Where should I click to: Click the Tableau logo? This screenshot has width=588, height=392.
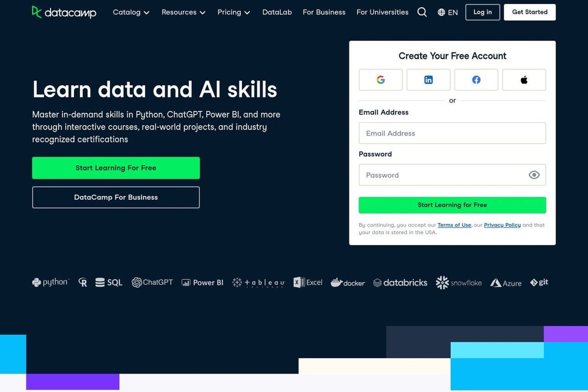pyautogui.click(x=258, y=282)
